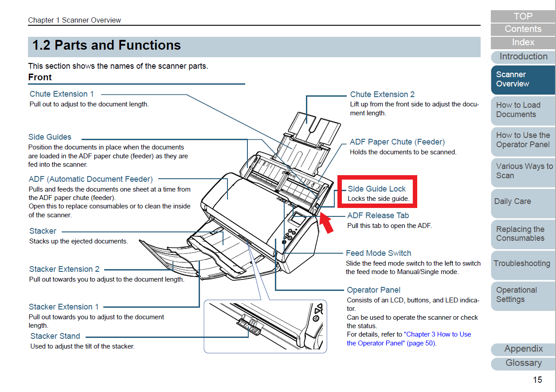Open the Troubleshooting chapter

[523, 263]
